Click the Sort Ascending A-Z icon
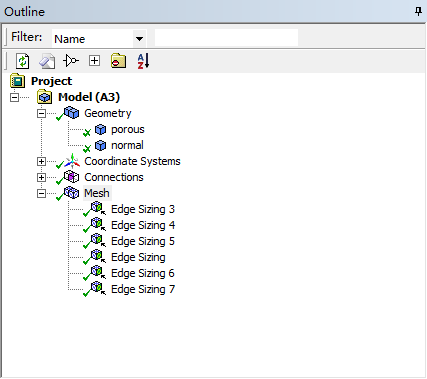 point(143,61)
